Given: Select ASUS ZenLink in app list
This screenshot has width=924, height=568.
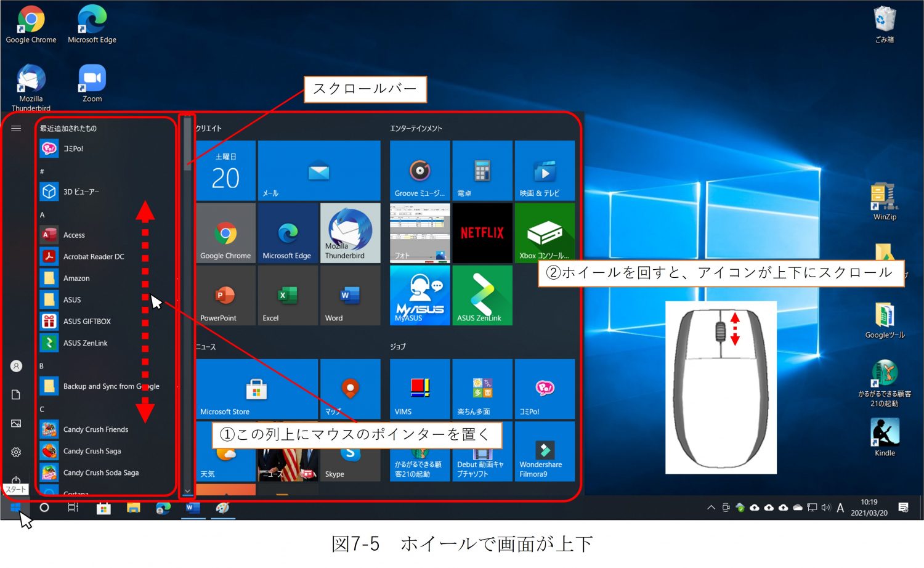Looking at the screenshot, I should click(x=107, y=343).
